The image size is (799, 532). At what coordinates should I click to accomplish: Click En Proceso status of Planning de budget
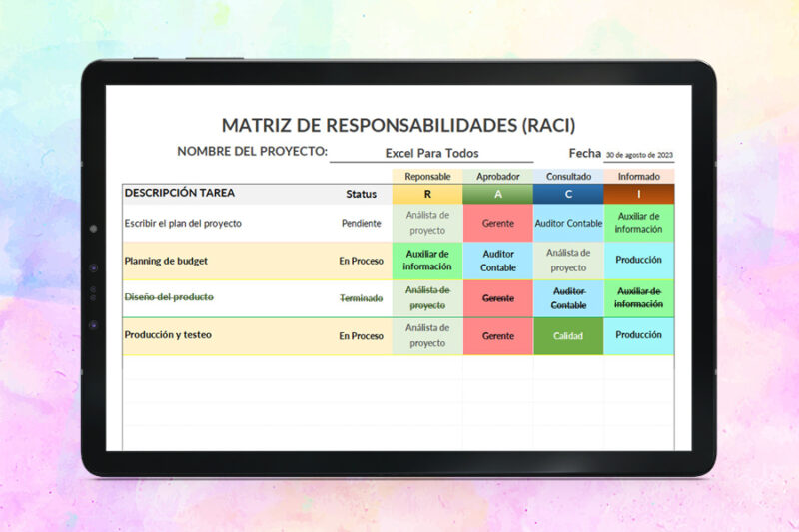tap(361, 261)
